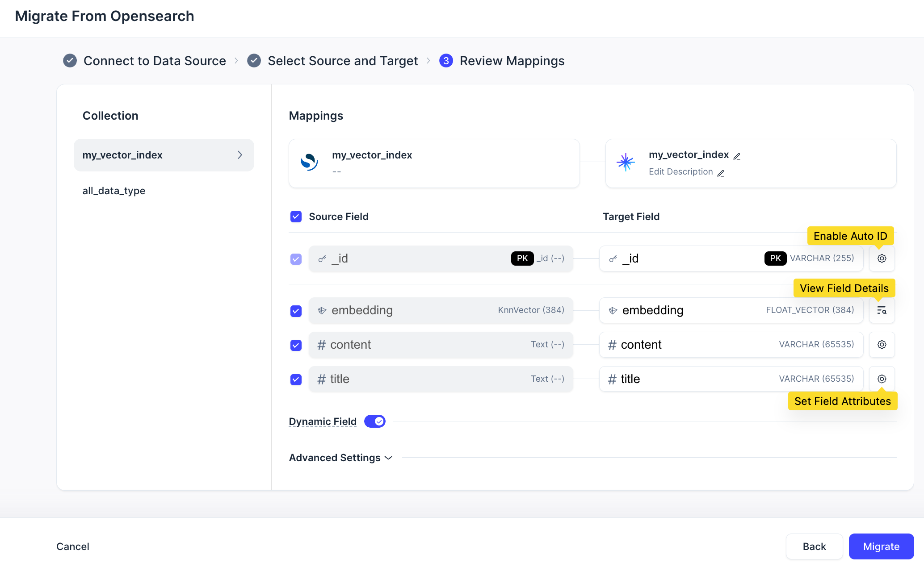Click source my_vector_index card

[x=434, y=163]
